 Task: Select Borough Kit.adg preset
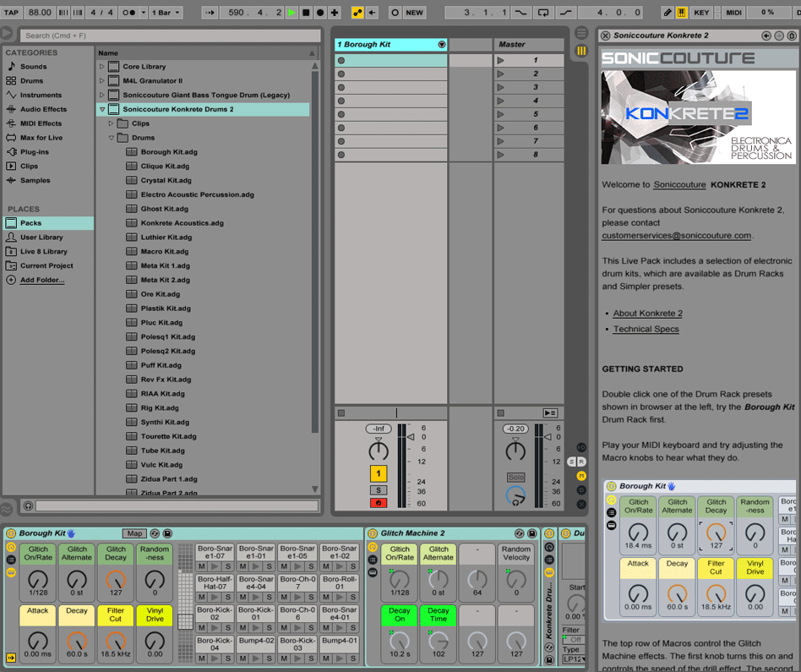pos(169,152)
